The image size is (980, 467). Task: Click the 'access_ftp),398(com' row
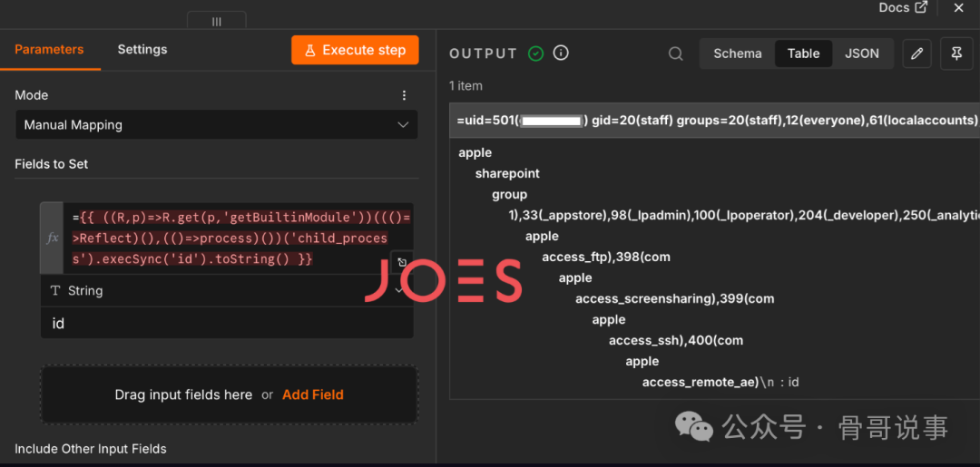tap(606, 258)
